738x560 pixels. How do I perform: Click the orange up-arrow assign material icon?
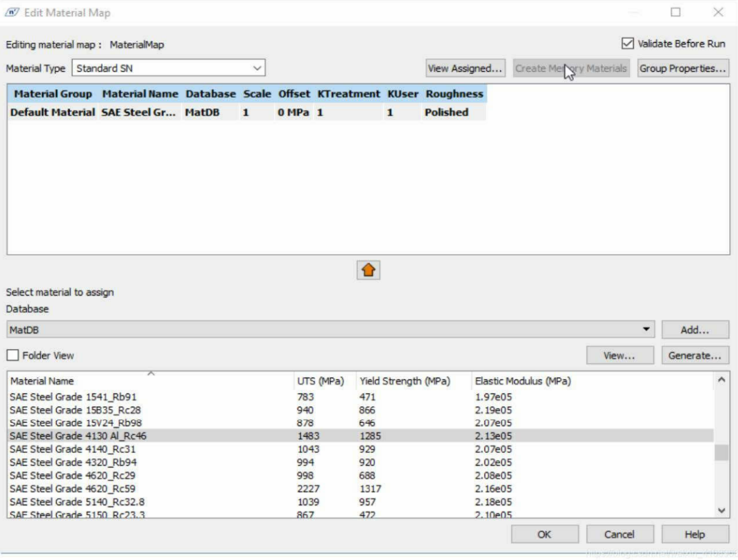click(368, 270)
